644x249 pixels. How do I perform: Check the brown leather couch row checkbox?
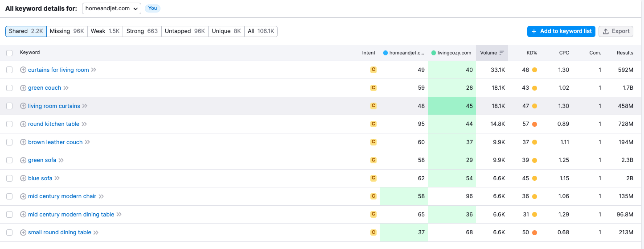9,142
